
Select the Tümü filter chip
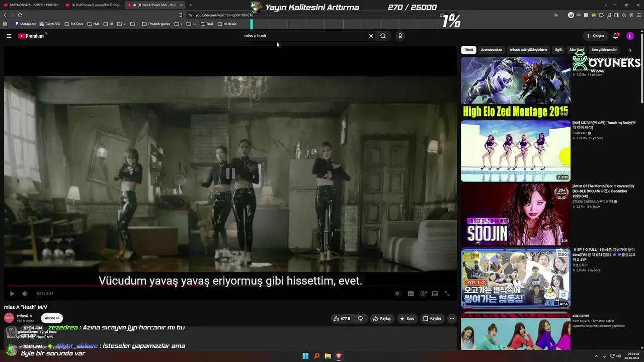(468, 50)
